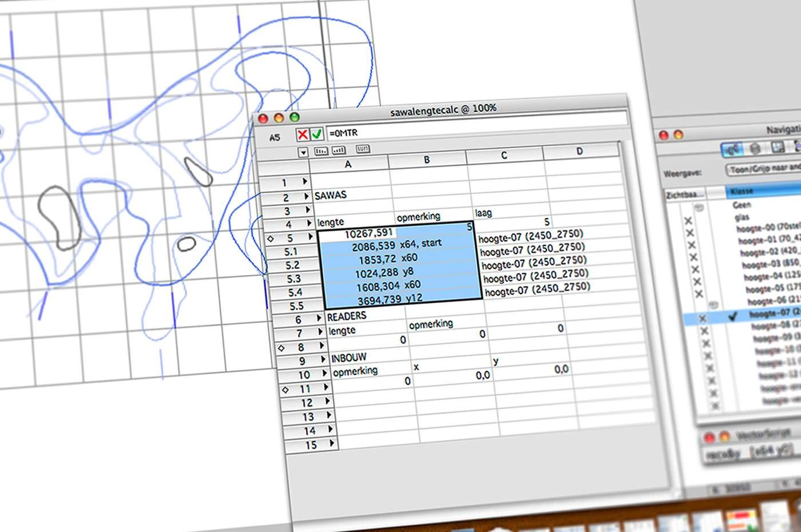Open the Weergave dropdown in Navigation palette
The image size is (801, 532).
click(x=764, y=169)
